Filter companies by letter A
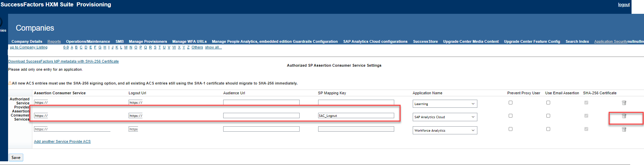The image size is (644, 165). click(x=72, y=47)
